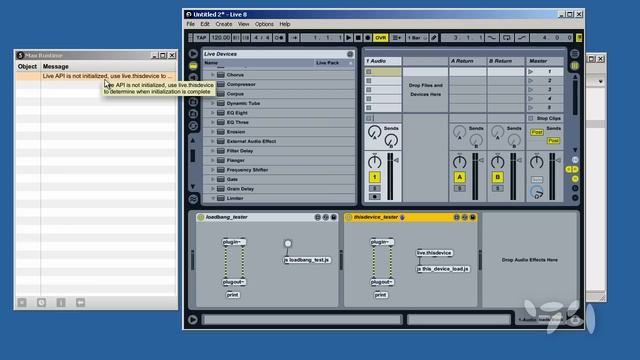Screen dimensions: 640x360
Task: Click the bang button in loadbang_tester
Action: [x=288, y=244]
